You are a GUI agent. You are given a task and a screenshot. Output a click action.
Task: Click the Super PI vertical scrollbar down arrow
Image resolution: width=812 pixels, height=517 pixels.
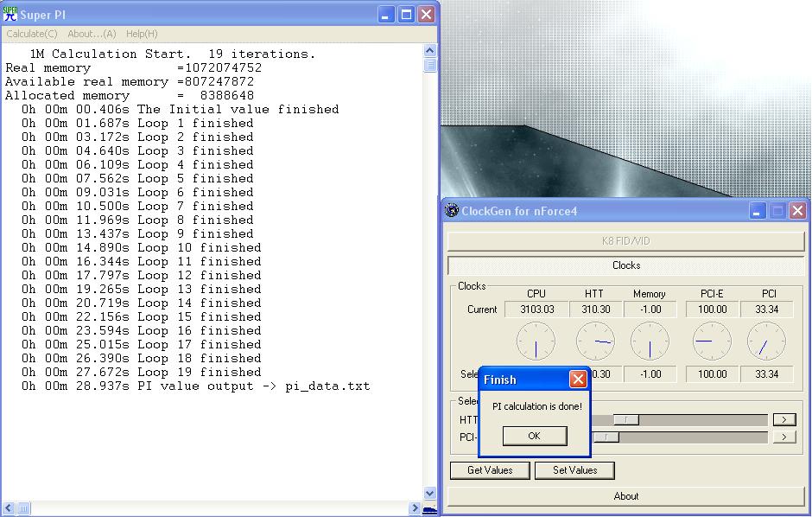[430, 493]
